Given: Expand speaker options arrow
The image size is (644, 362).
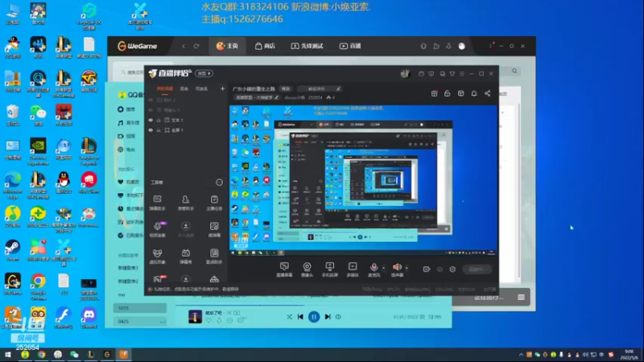Looking at the screenshot, I should click(x=407, y=268).
